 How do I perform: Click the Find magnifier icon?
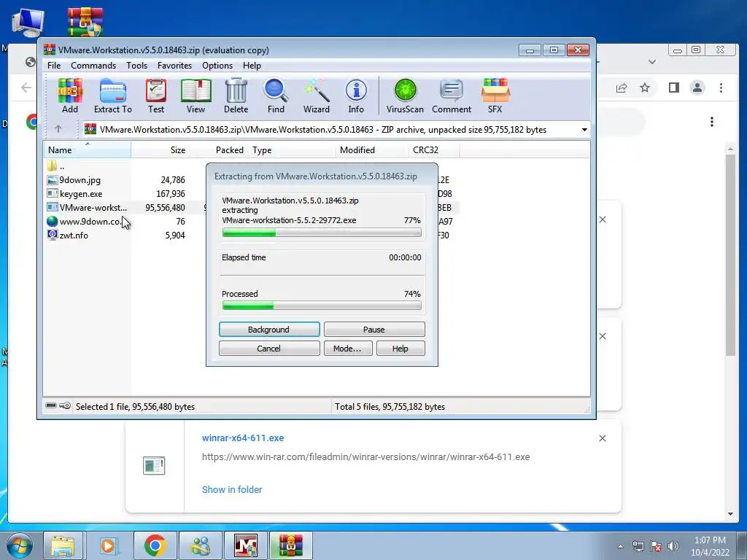(276, 96)
